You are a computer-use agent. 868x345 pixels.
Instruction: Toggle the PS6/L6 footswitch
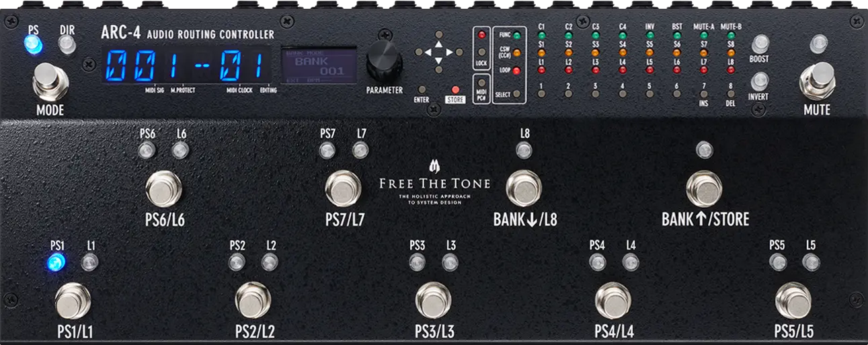(164, 189)
